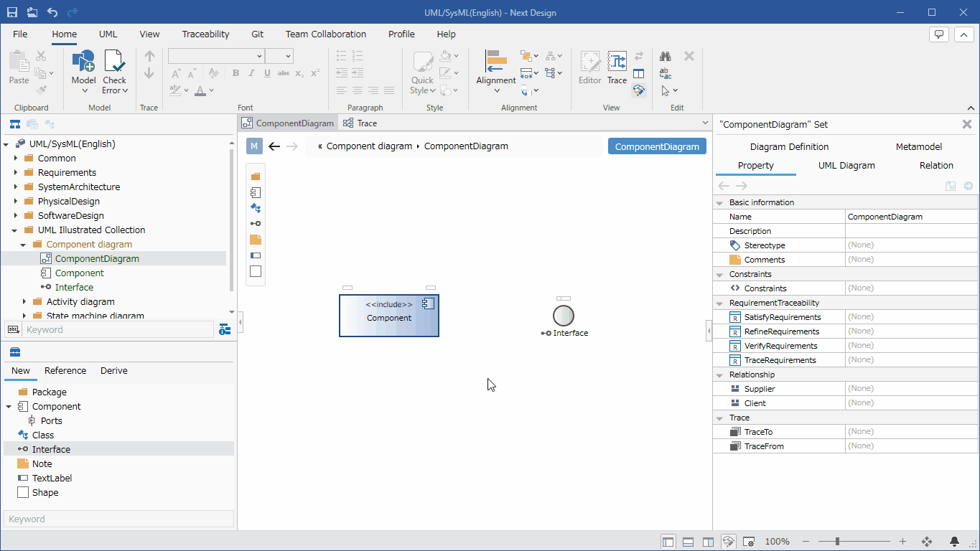Toggle the right inspector pane in status bar
The image size is (980, 551).
pos(708,542)
